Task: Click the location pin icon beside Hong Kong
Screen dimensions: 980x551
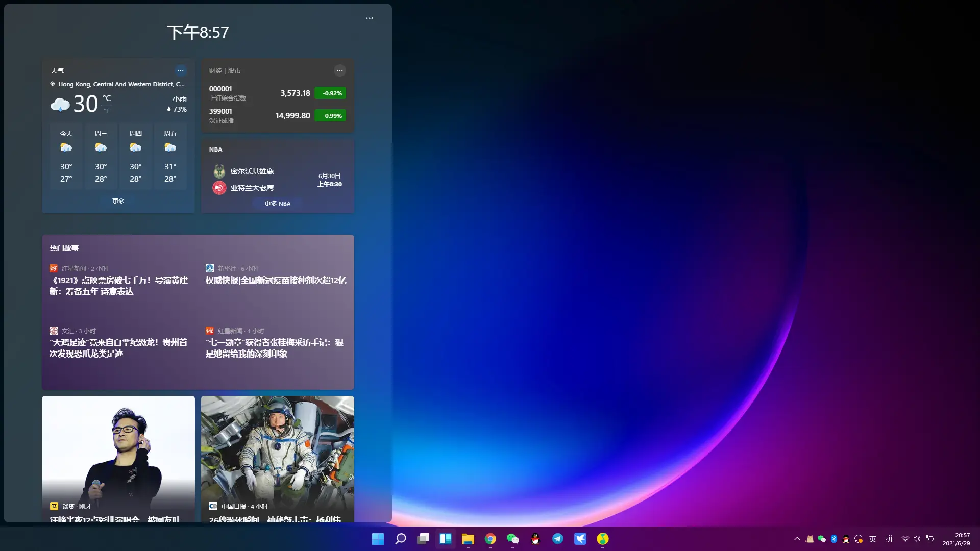Action: point(53,84)
